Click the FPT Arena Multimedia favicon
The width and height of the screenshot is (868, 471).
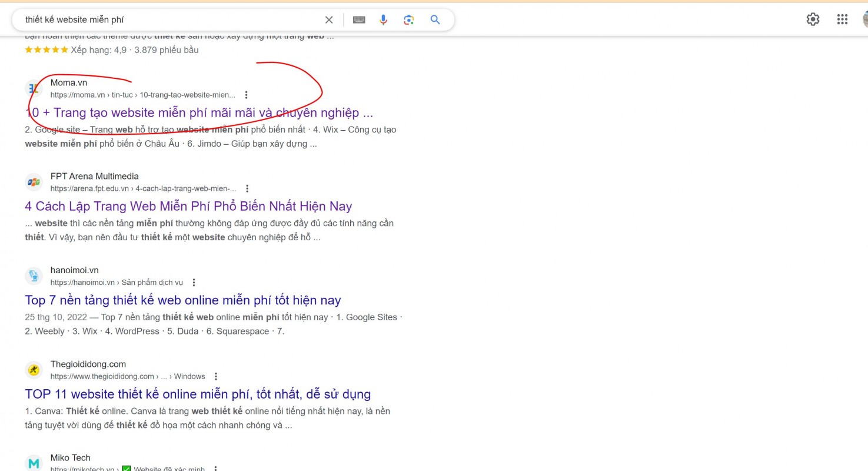pyautogui.click(x=34, y=182)
